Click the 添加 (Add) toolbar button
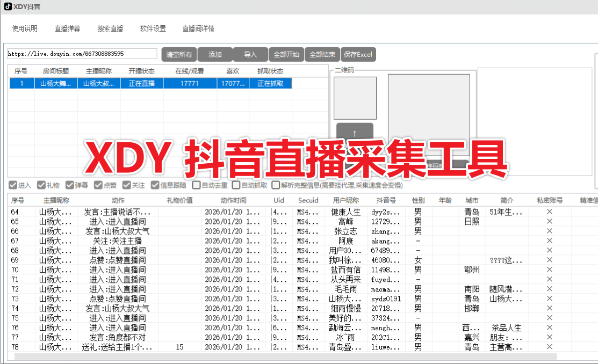Screen dimensions: 598x364 point(214,54)
